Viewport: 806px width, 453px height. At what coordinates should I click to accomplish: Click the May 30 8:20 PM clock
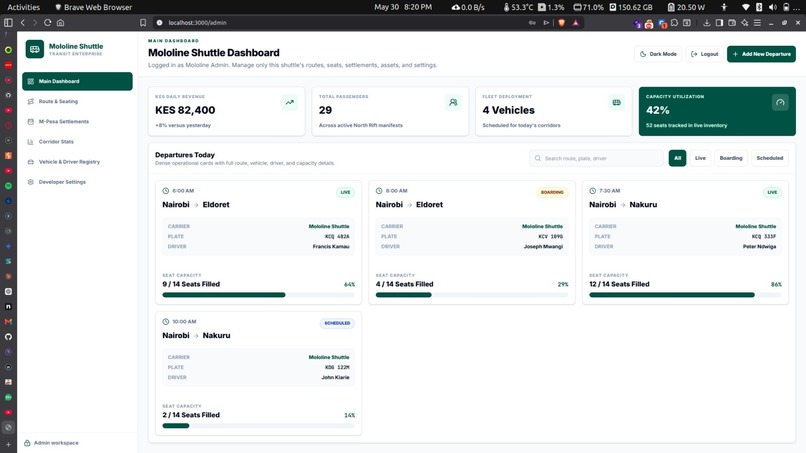pyautogui.click(x=403, y=7)
